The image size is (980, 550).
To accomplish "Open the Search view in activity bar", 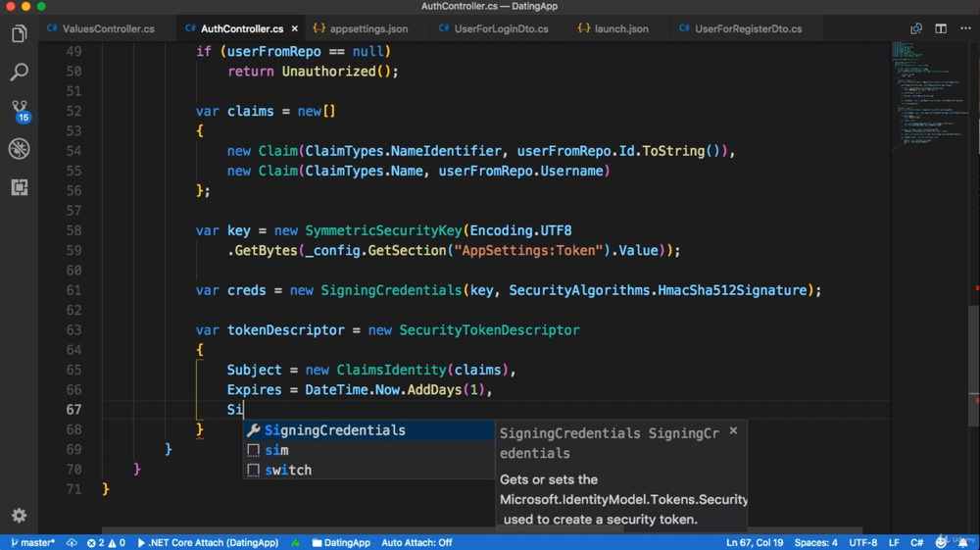I will click(19, 72).
